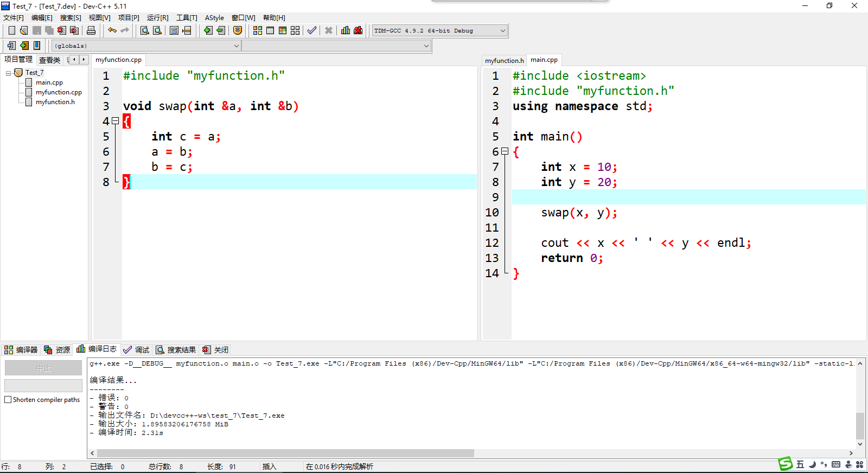Collapse the Test_7 project tree node
The image size is (868, 473).
click(x=9, y=73)
